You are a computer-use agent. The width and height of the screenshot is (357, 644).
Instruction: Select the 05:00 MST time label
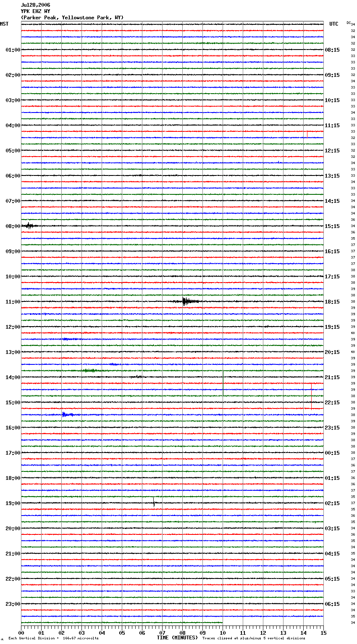pos(13,151)
